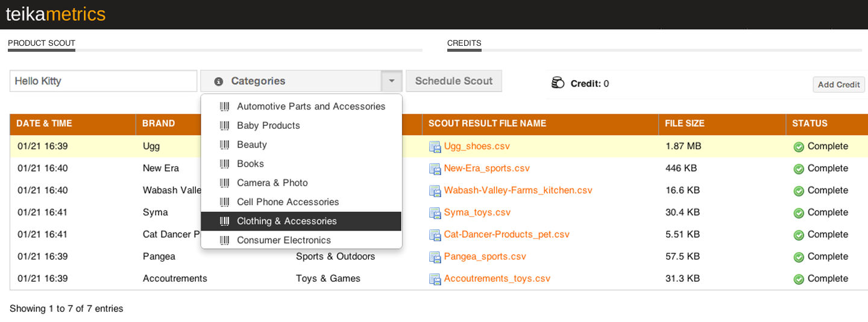Choose highlighted Clothing & Accessories category

pos(301,221)
